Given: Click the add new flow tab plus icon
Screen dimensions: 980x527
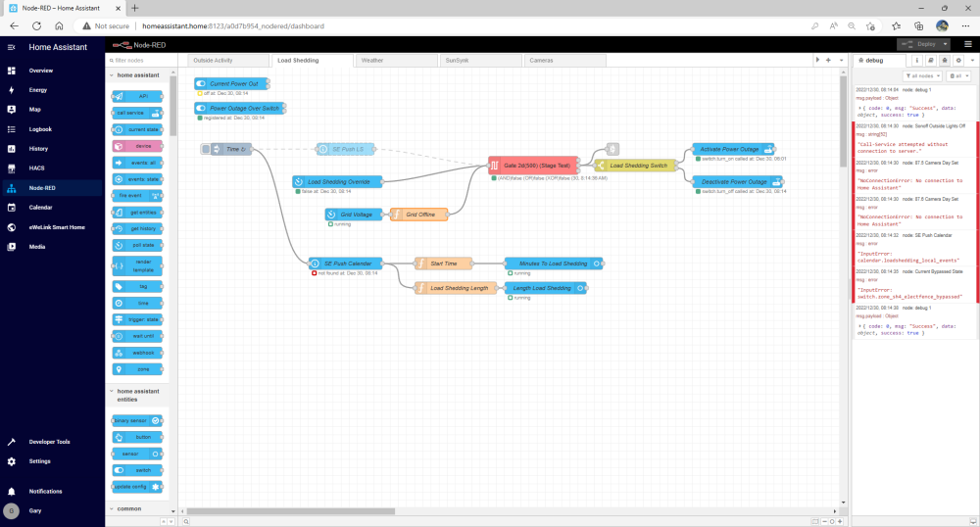Looking at the screenshot, I should pos(828,60).
